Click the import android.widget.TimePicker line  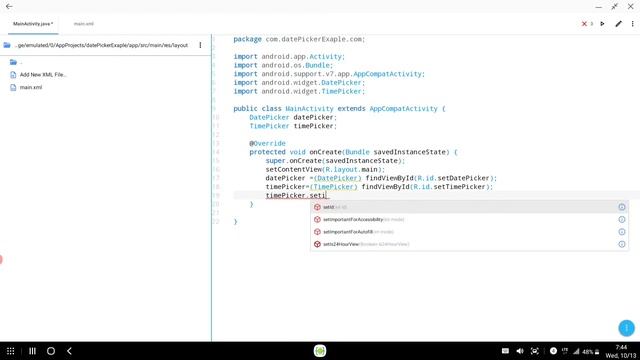[x=299, y=91]
